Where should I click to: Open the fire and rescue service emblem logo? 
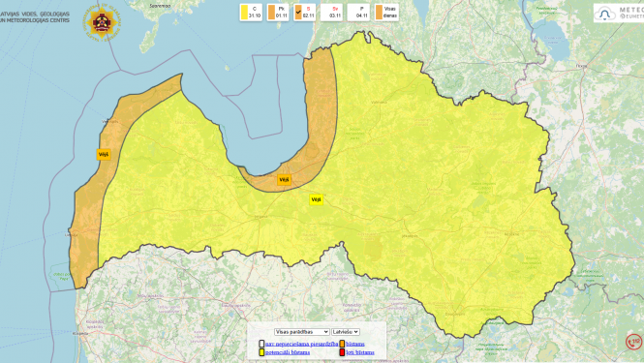pos(101,23)
